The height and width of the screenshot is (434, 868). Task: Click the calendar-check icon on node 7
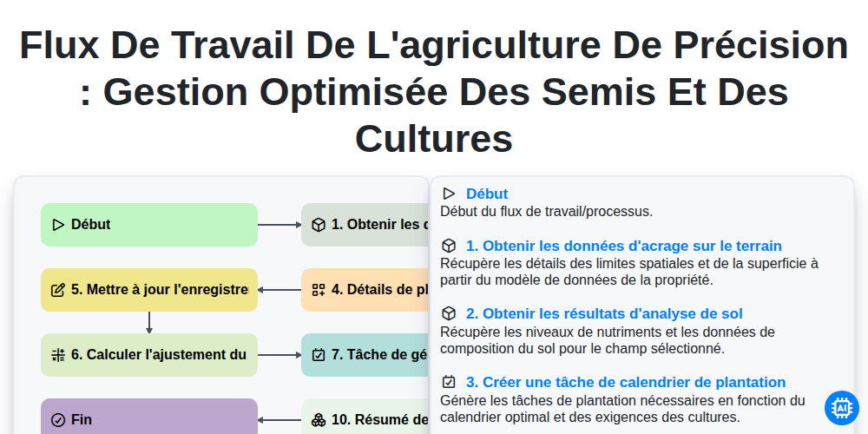(319, 355)
